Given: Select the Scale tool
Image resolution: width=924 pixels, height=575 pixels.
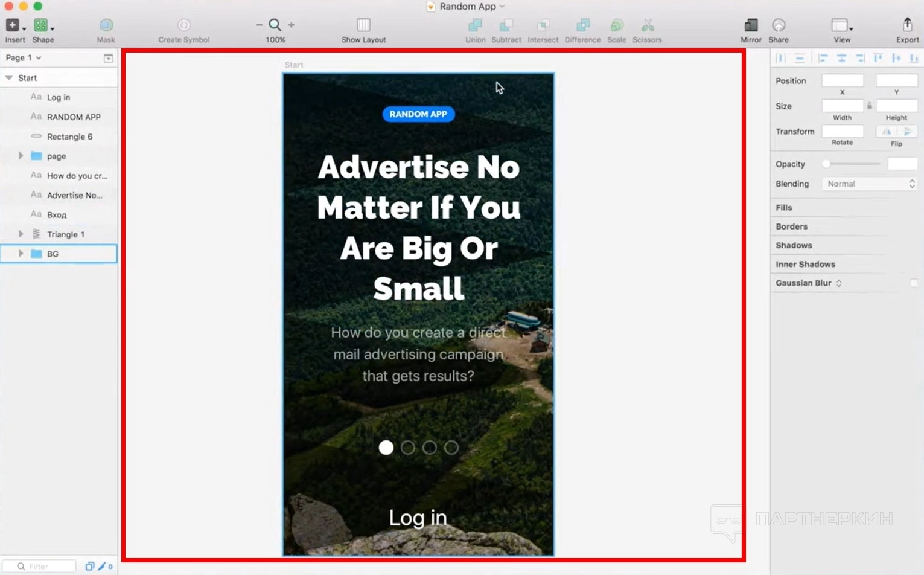Looking at the screenshot, I should [616, 25].
